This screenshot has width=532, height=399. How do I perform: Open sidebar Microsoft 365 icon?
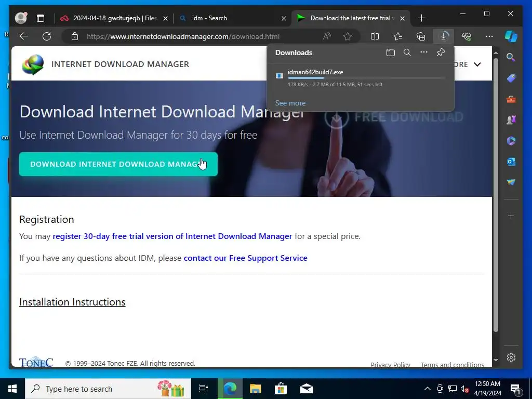511,141
